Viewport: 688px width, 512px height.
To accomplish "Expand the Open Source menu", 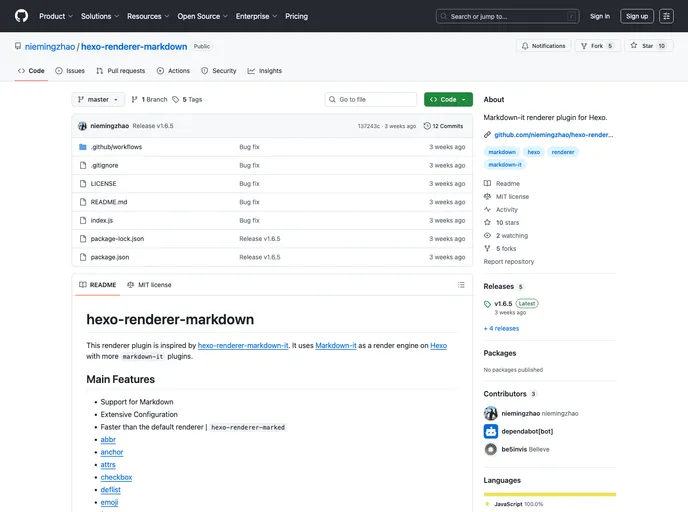I will [x=202, y=16].
